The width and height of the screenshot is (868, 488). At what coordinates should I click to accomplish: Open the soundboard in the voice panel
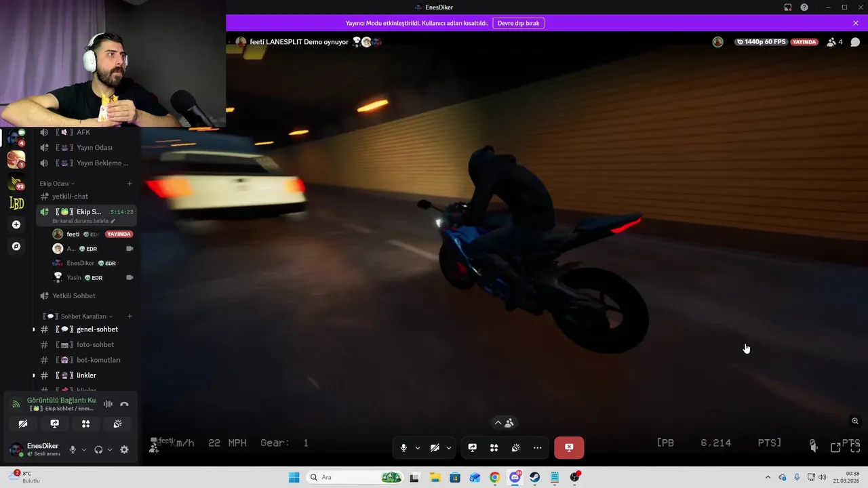click(117, 424)
